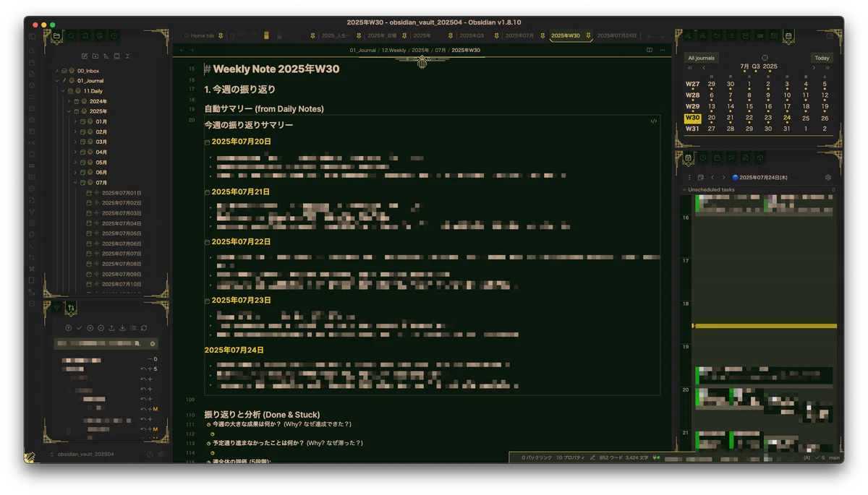This screenshot has width=868, height=495.
Task: Open the calendar tab in right sidebar
Action: click(x=788, y=35)
